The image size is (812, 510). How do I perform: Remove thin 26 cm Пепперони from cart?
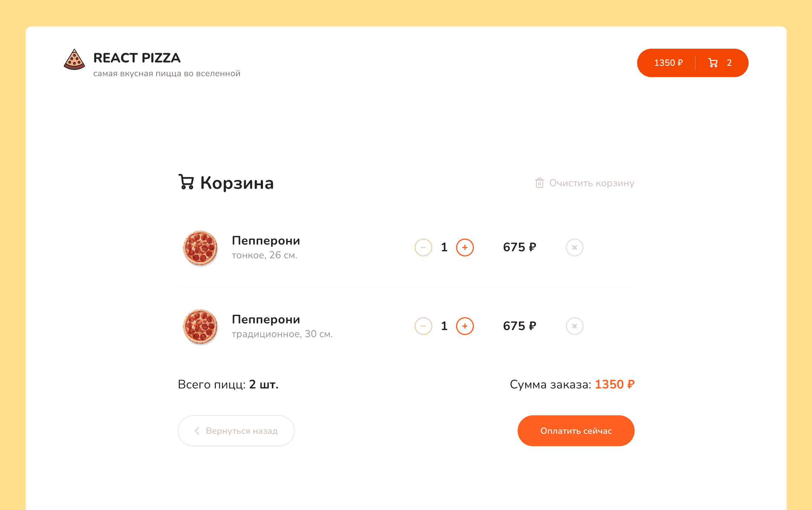click(574, 248)
